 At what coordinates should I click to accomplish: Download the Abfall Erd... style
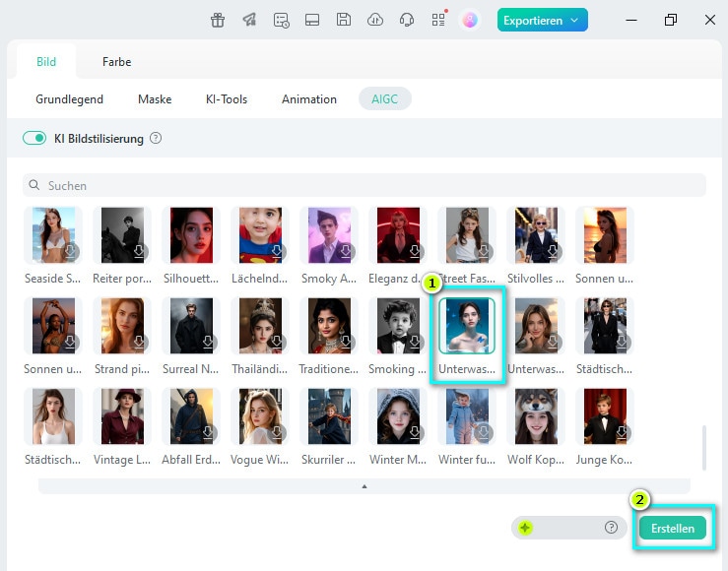[x=208, y=433]
